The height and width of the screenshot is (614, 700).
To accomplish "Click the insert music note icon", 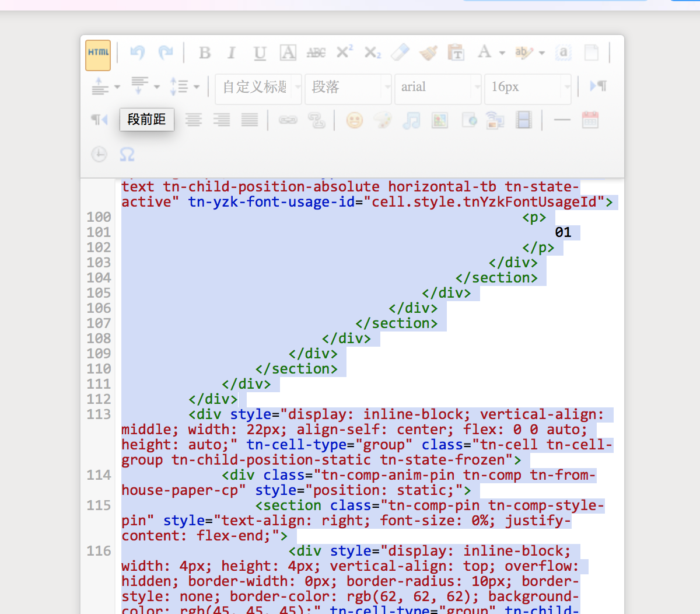I will 411,120.
